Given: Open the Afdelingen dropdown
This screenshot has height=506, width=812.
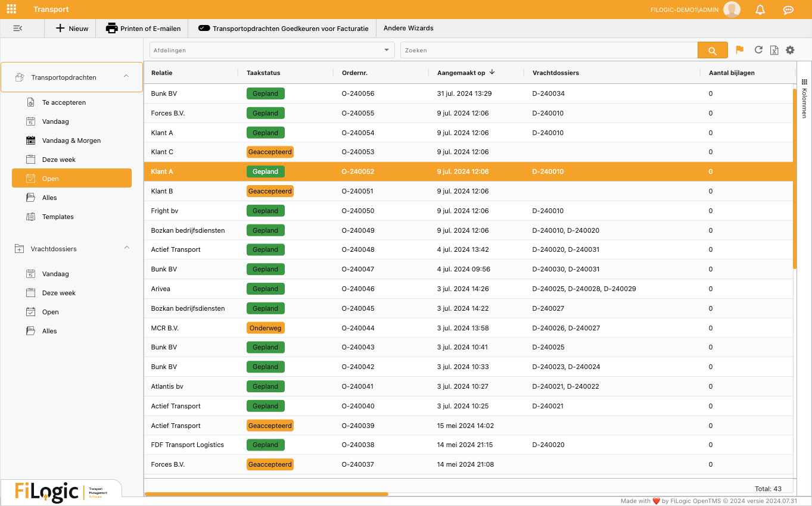Looking at the screenshot, I should coord(272,51).
